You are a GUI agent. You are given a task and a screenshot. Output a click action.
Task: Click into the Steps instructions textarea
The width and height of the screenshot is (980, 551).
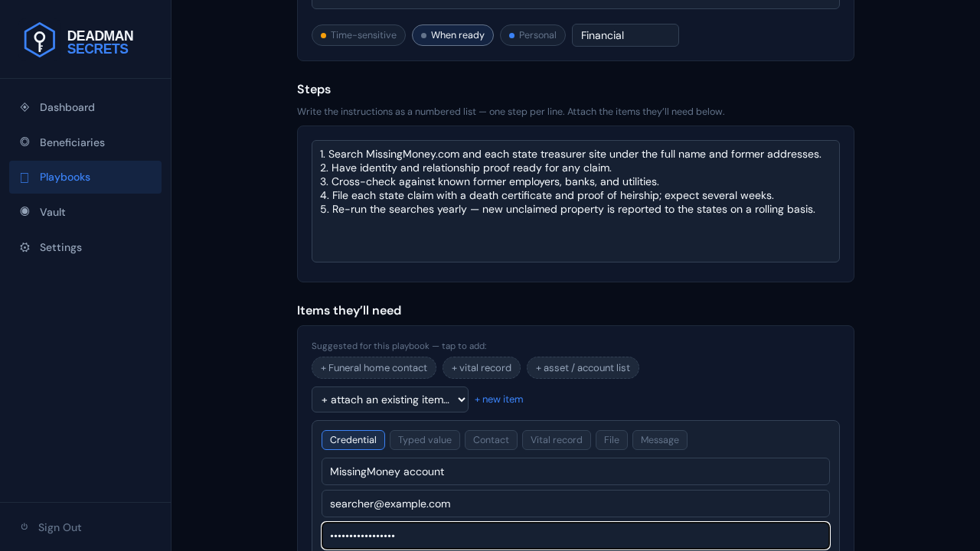click(x=576, y=201)
